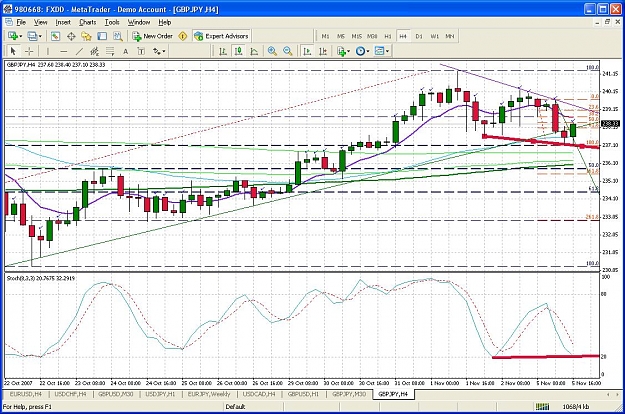Toggle chart Auto Scroll

pos(307,51)
